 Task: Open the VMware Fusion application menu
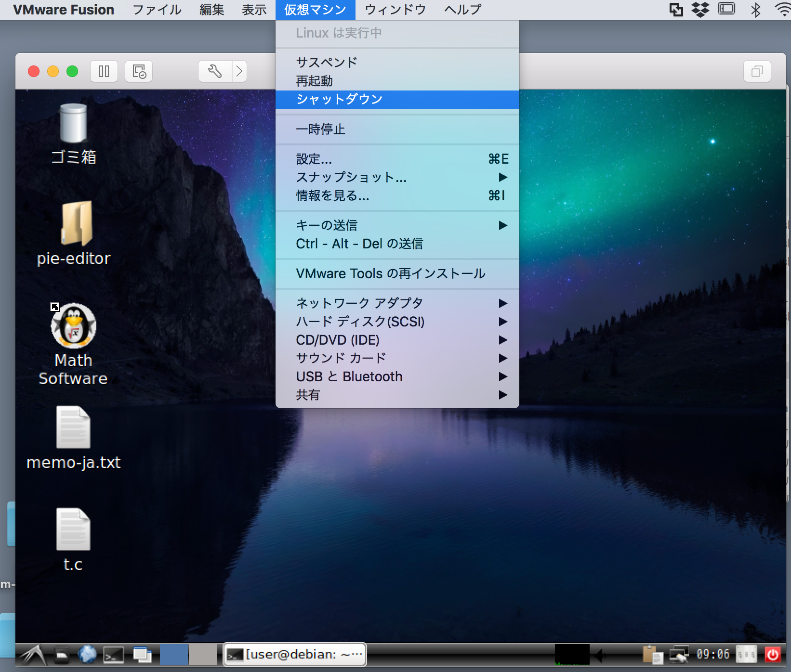(x=64, y=10)
